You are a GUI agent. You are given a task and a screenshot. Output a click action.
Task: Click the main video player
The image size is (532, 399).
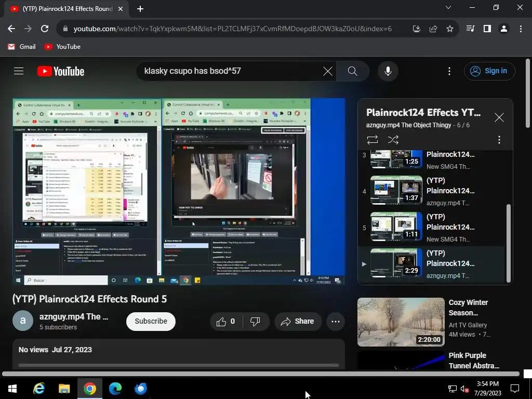click(179, 191)
